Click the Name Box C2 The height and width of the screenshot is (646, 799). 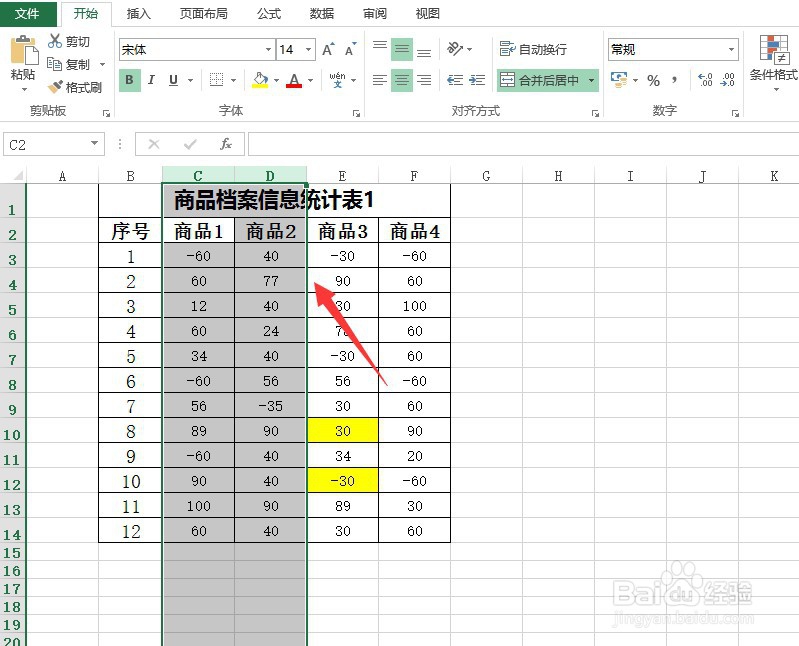click(x=46, y=145)
